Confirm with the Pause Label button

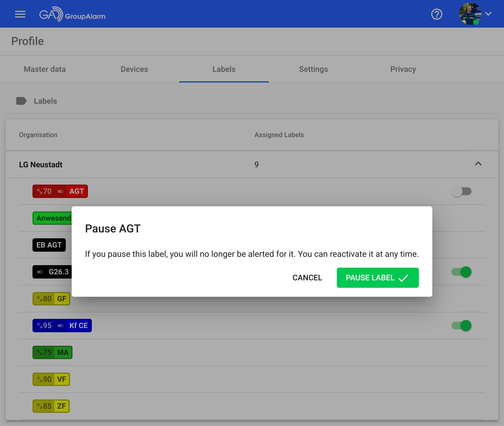(x=377, y=278)
